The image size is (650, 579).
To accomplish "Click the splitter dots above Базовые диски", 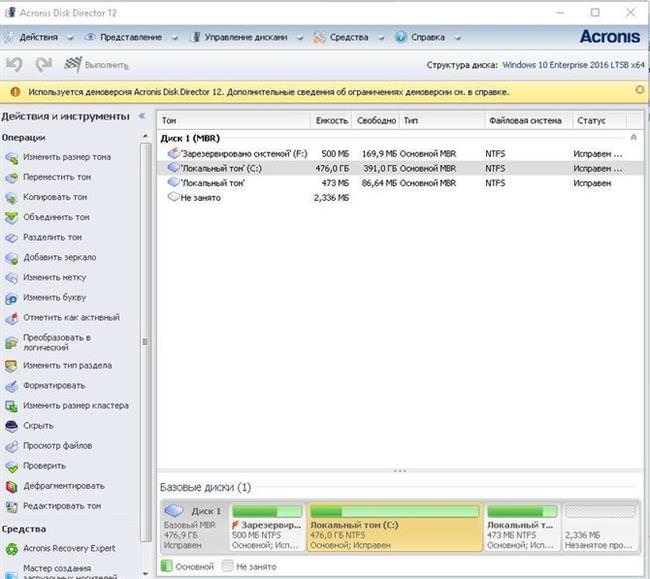I will point(400,471).
